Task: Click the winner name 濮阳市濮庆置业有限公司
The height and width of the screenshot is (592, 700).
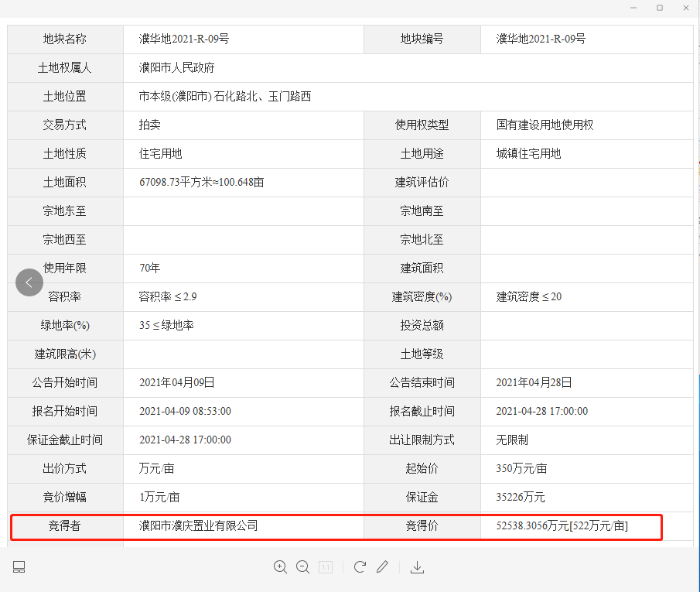Action: 198,526
